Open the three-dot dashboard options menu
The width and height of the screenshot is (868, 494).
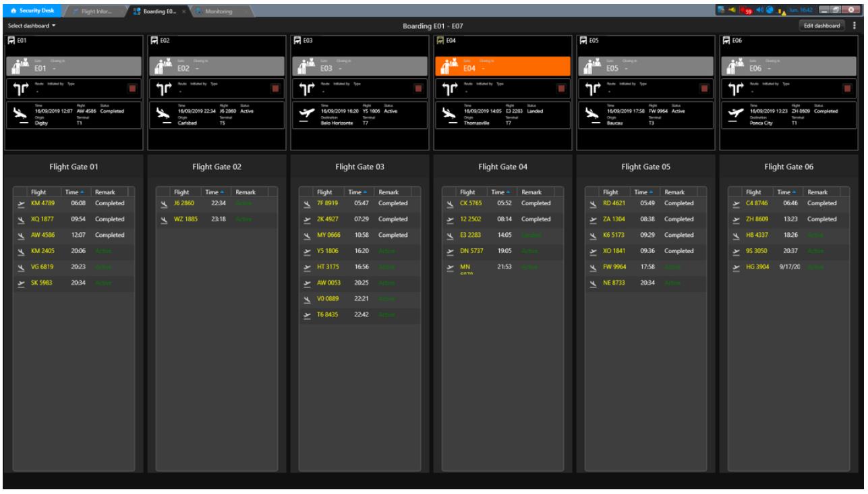(855, 26)
